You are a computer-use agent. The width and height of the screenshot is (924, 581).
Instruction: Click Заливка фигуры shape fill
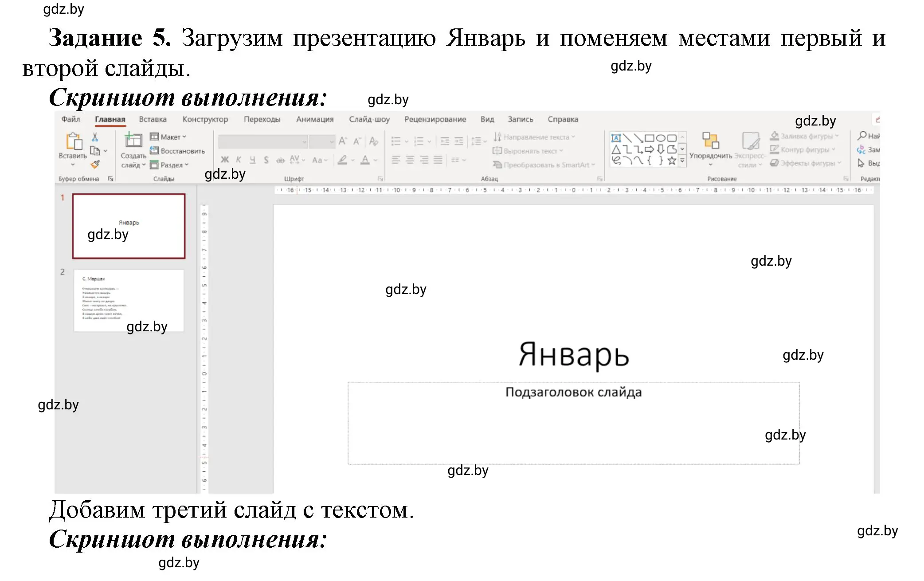pos(804,136)
